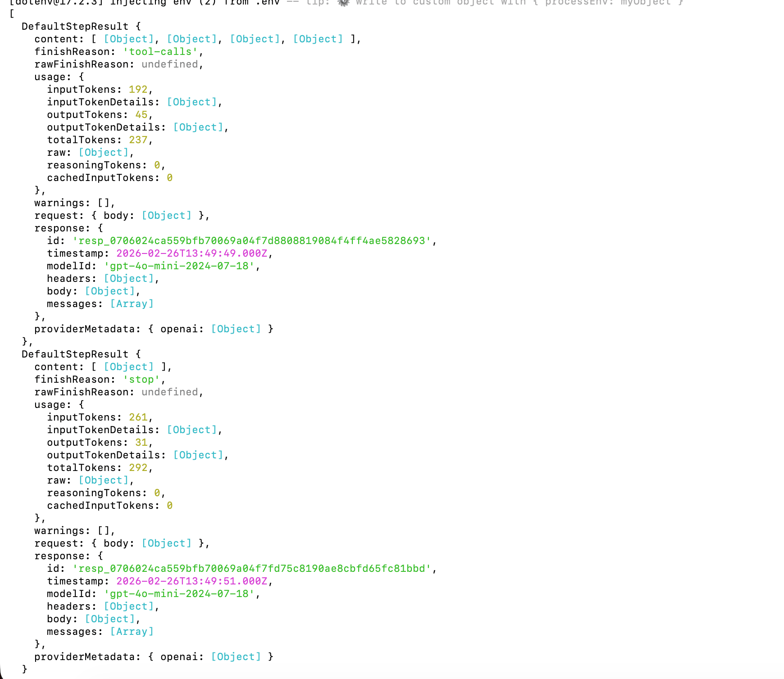Click the response id ending in fc81bbd
Viewport: 784px width, 679px height.
tap(252, 569)
